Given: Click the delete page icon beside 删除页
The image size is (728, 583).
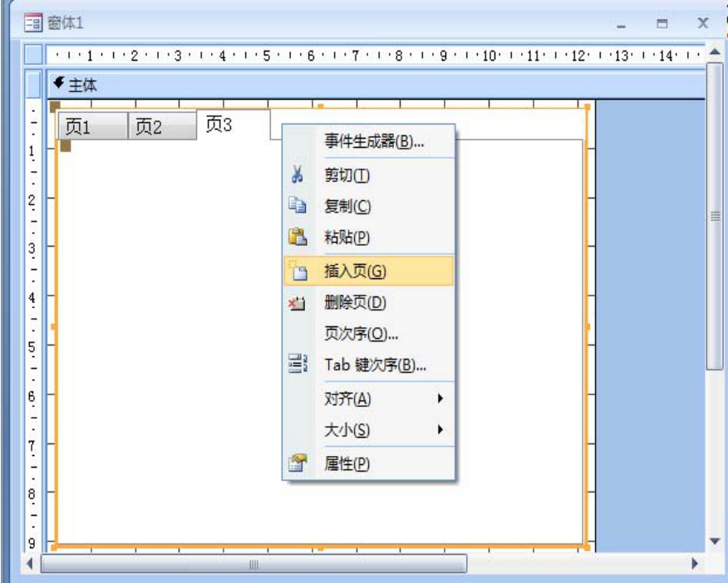Looking at the screenshot, I should [x=298, y=303].
